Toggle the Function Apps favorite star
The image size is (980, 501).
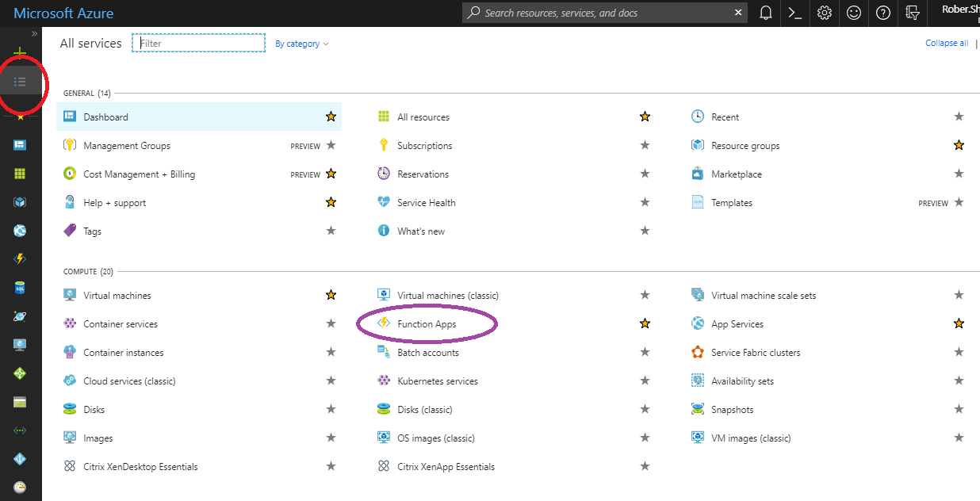tap(645, 323)
